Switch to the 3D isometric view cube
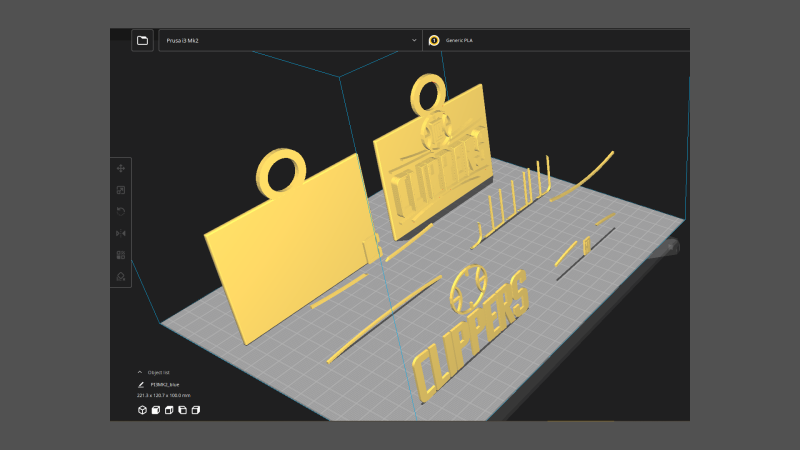 tap(142, 410)
